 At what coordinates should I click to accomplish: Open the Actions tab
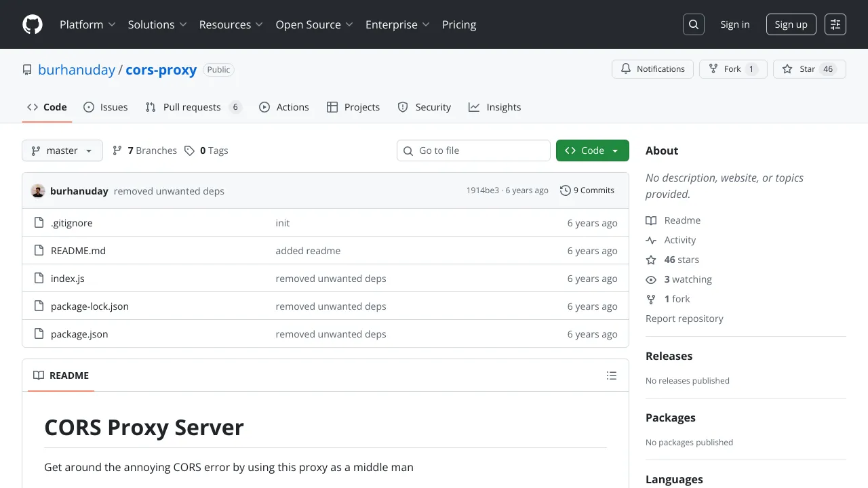point(284,107)
